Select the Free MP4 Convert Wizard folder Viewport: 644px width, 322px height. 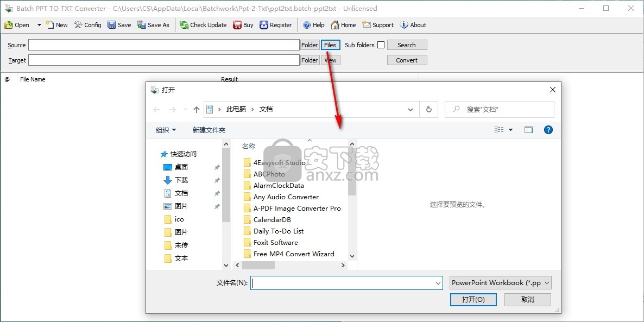(289, 254)
